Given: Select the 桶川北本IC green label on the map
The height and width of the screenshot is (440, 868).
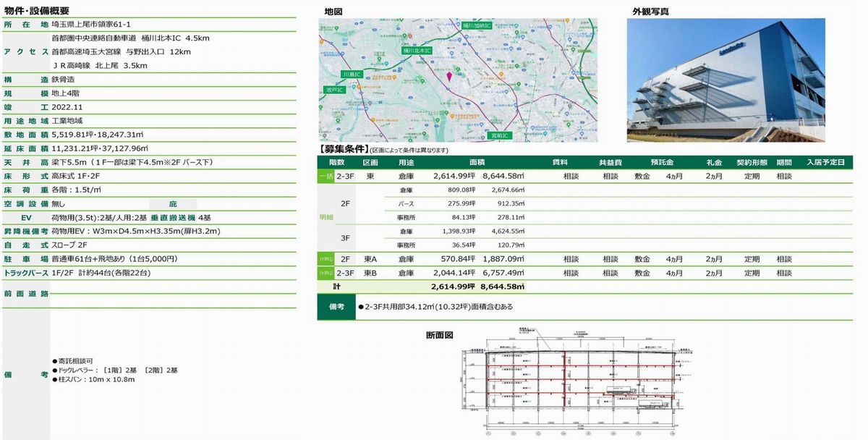Looking at the screenshot, I should (x=417, y=51).
